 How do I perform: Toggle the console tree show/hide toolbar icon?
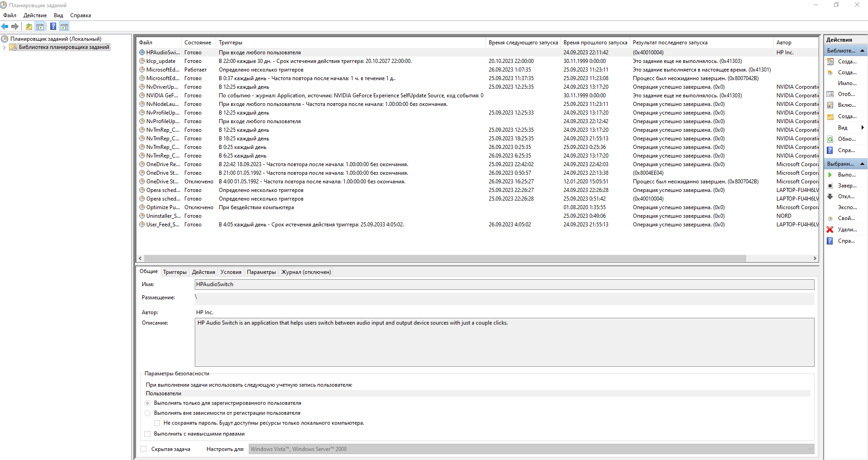[40, 27]
